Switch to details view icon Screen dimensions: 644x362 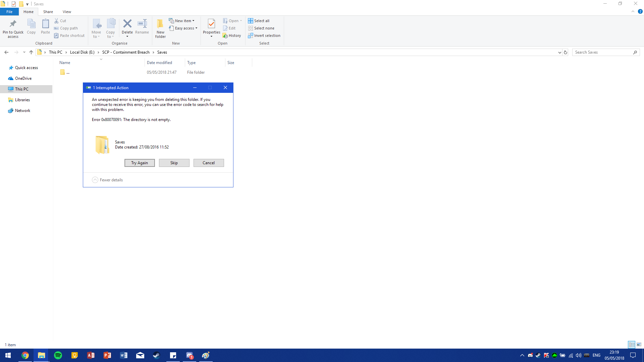632,345
